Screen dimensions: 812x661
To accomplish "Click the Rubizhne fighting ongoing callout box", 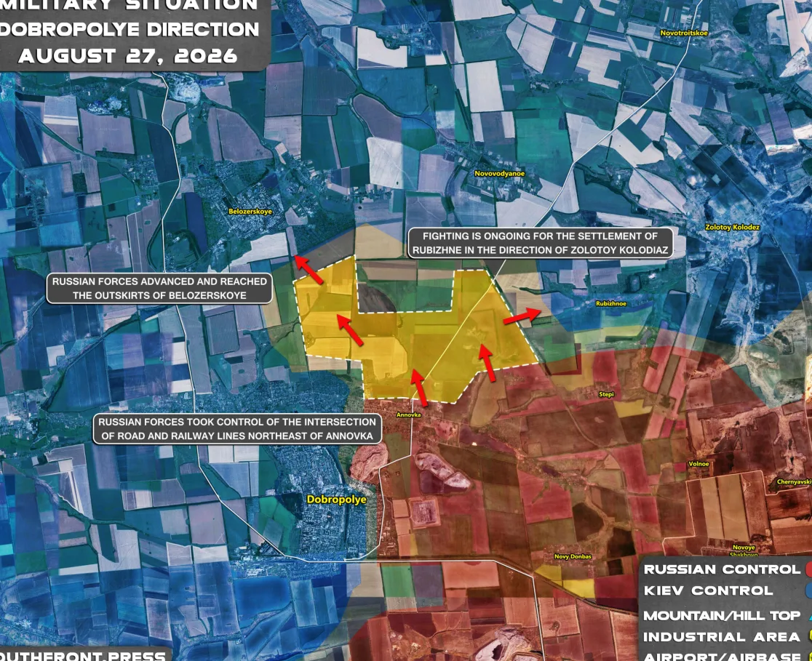I will point(541,244).
